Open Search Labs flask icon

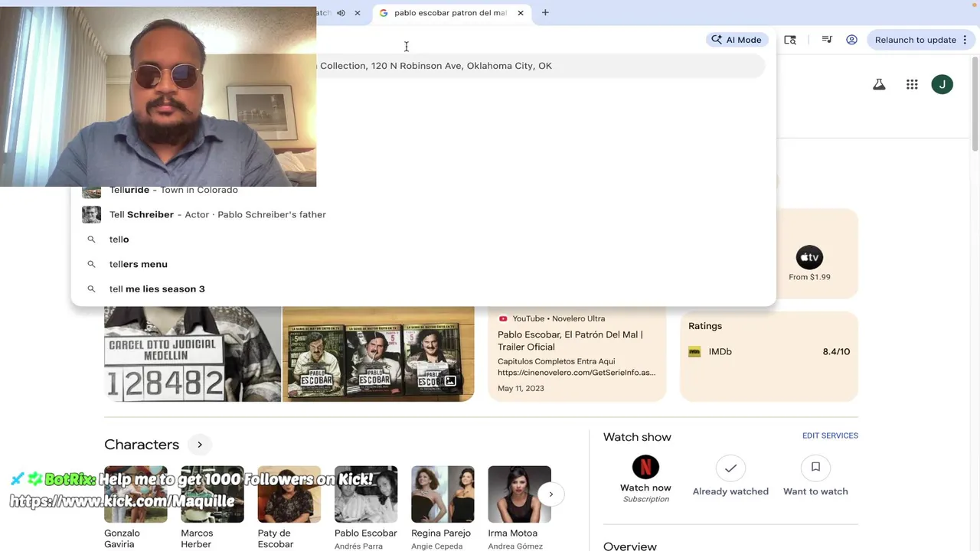(x=879, y=84)
